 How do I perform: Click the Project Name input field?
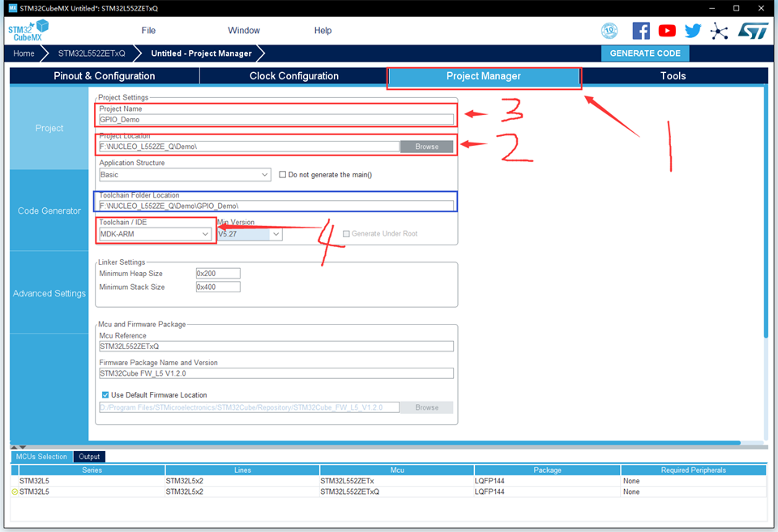(276, 119)
